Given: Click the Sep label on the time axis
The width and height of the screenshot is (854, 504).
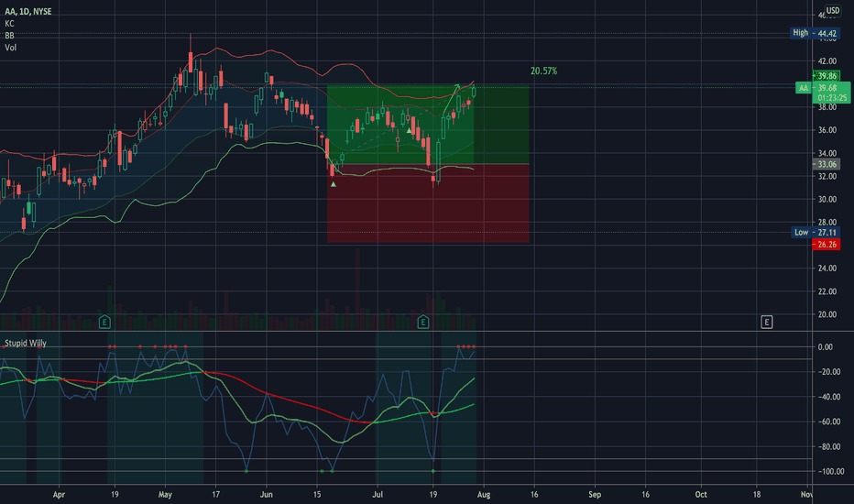Looking at the screenshot, I should click(x=595, y=495).
